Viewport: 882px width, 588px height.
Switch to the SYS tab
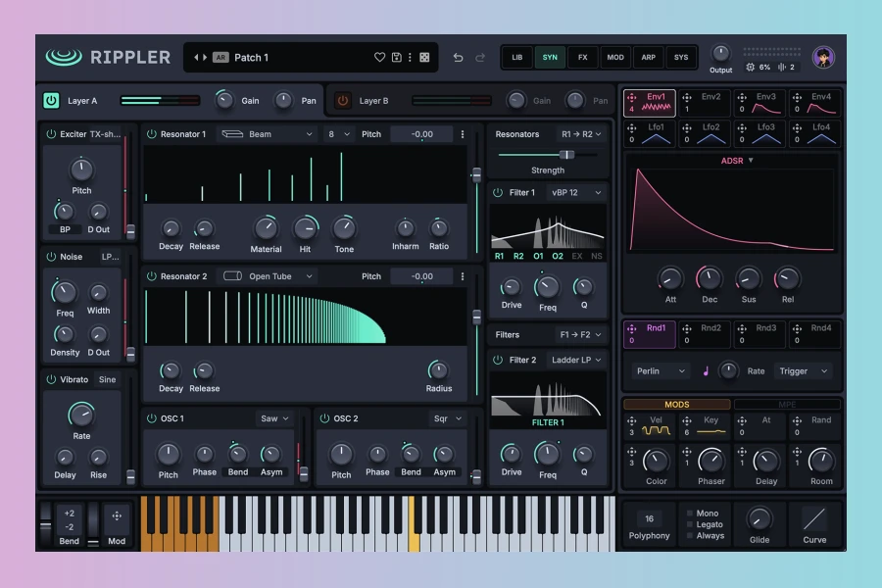(681, 58)
